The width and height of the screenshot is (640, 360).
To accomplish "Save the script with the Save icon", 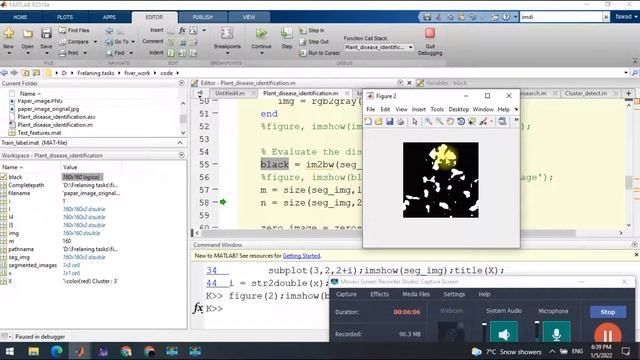I will click(46, 34).
